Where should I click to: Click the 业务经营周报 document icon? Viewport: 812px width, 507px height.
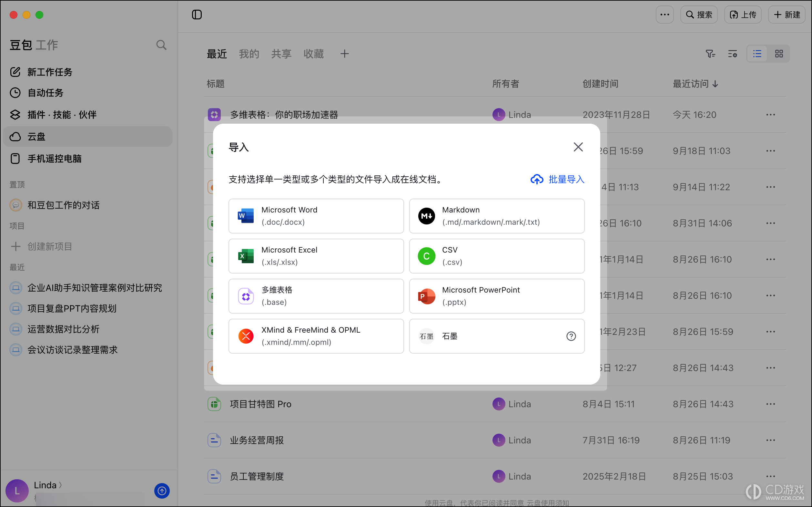(x=214, y=440)
